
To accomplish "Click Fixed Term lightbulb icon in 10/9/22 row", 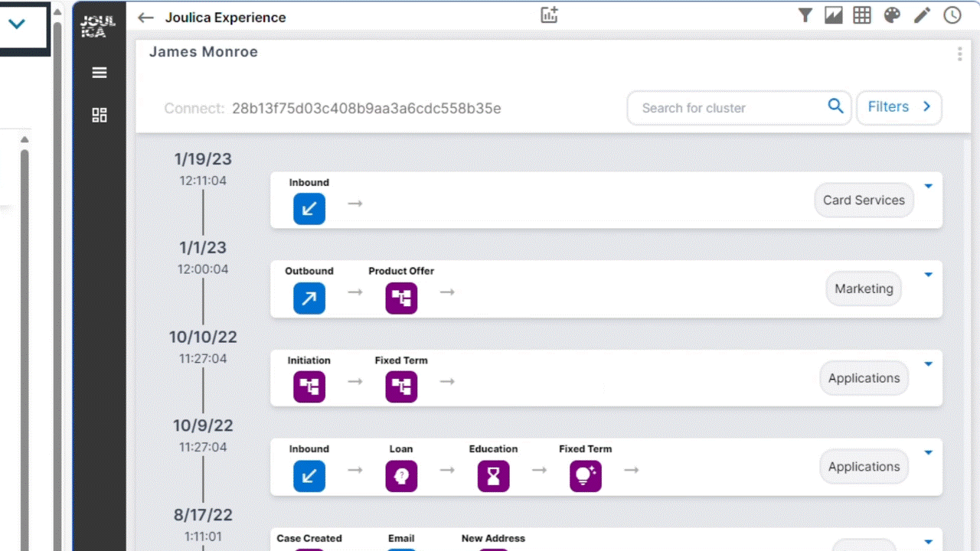I will click(586, 476).
